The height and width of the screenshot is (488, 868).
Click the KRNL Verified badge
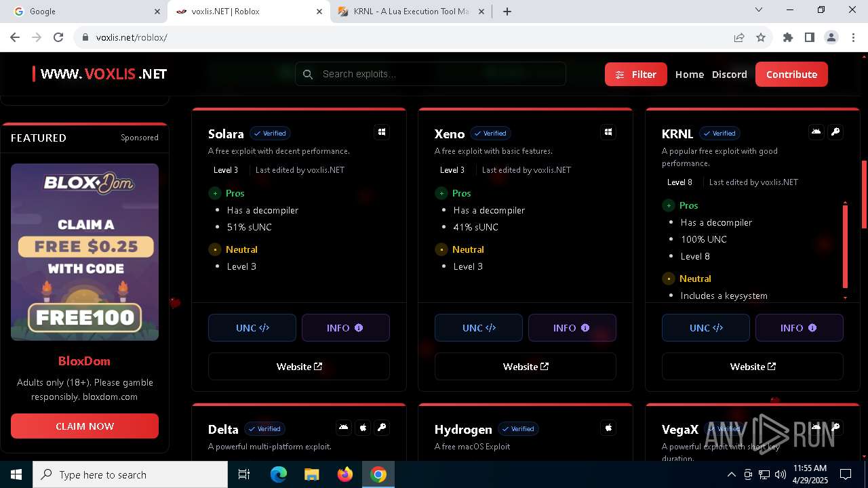719,134
